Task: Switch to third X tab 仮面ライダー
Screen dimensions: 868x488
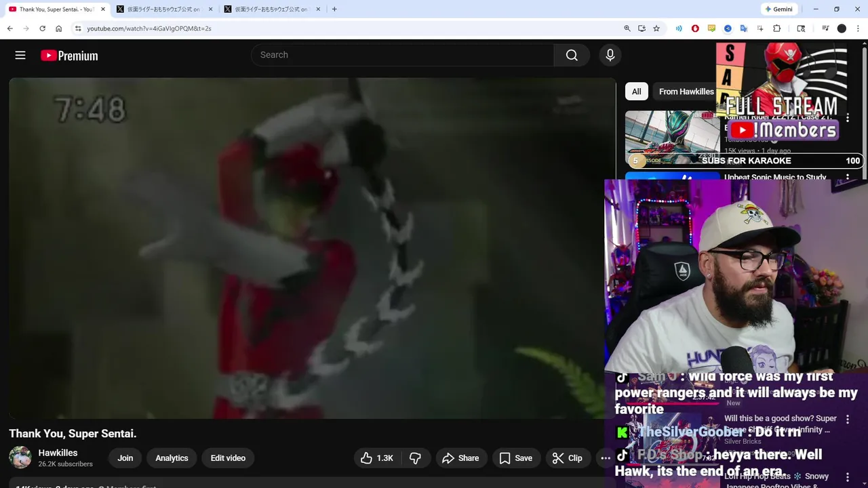Action: [x=271, y=9]
